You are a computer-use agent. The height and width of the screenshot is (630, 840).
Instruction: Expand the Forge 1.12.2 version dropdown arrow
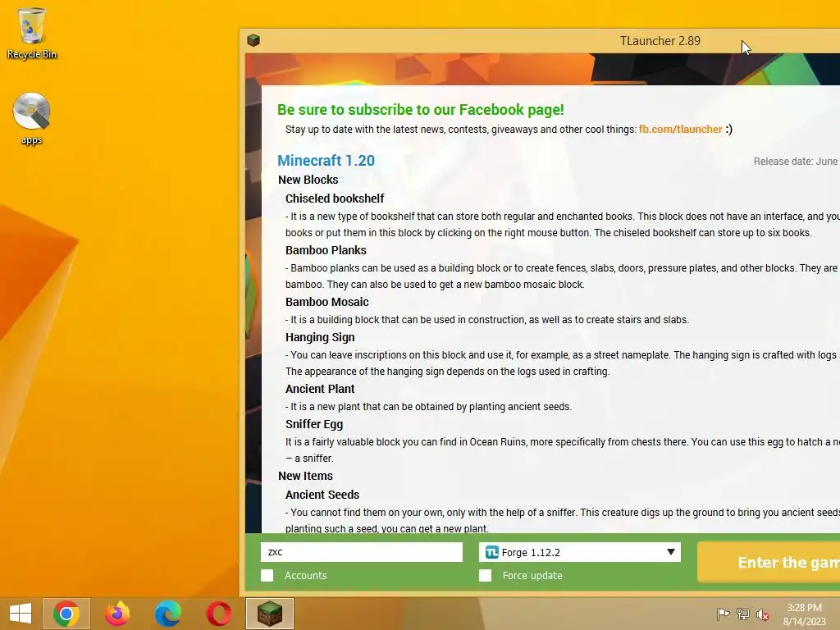[x=670, y=552]
